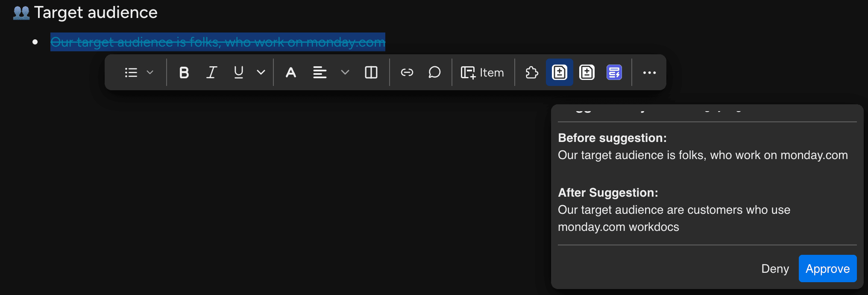Click the struck-through target audience bullet text
Screen dimensions: 868x295
(218, 42)
